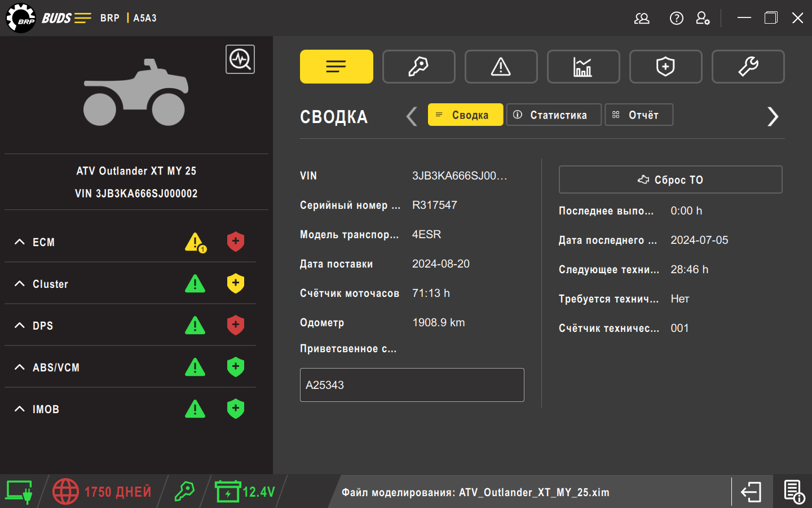Open the shield plus updates tab

pyautogui.click(x=665, y=67)
